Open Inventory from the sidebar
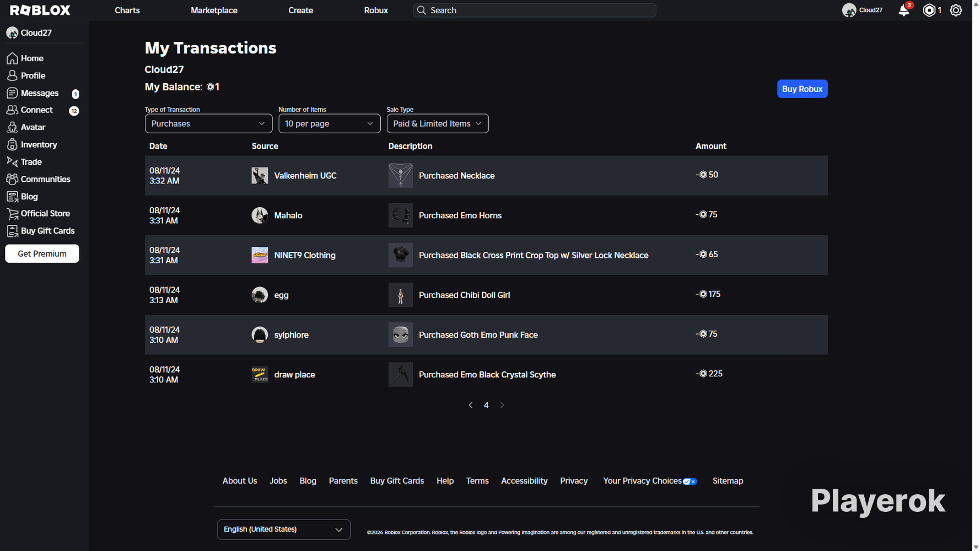 pyautogui.click(x=32, y=144)
